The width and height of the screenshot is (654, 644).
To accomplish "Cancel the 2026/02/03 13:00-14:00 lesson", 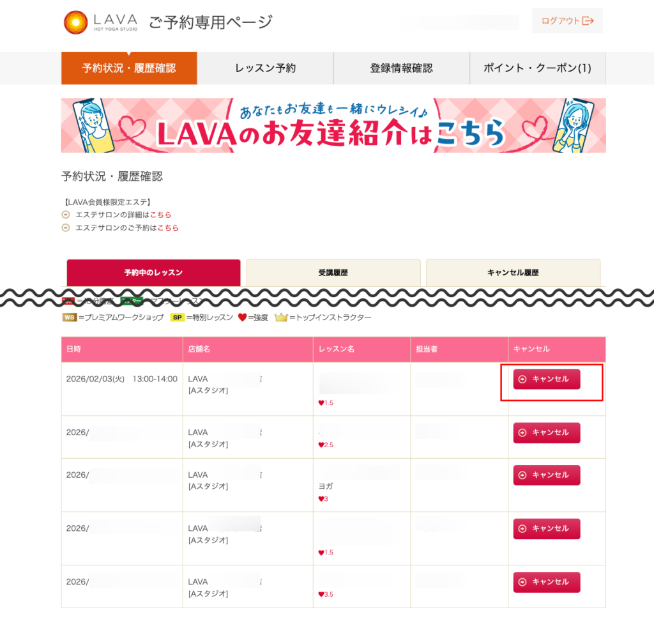I will click(547, 379).
